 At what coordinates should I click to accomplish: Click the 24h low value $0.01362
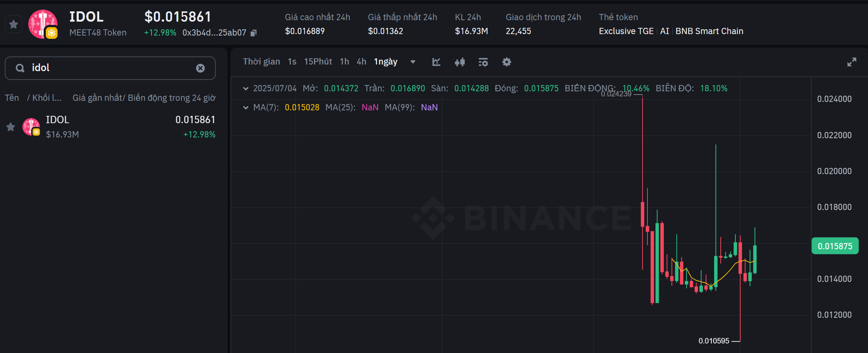(385, 31)
